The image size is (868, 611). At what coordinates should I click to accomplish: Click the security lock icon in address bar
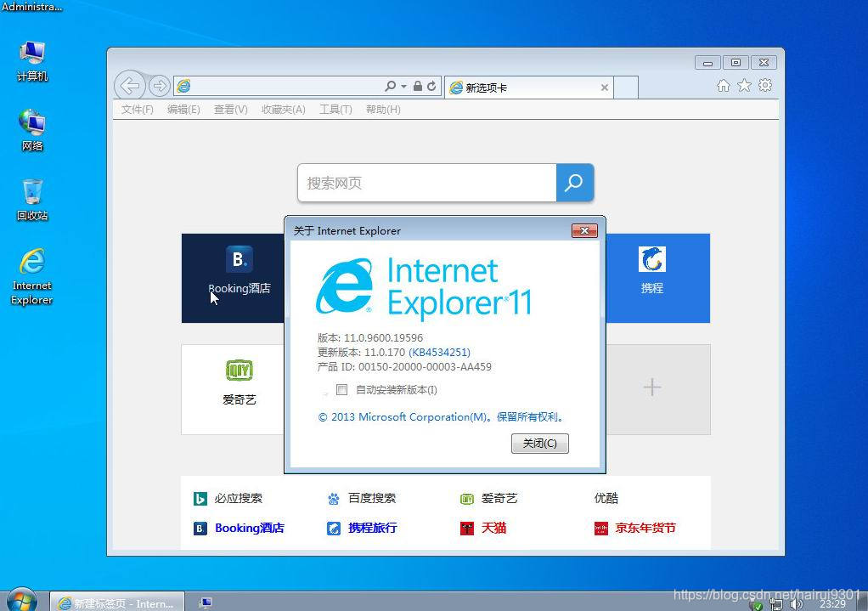[x=418, y=86]
